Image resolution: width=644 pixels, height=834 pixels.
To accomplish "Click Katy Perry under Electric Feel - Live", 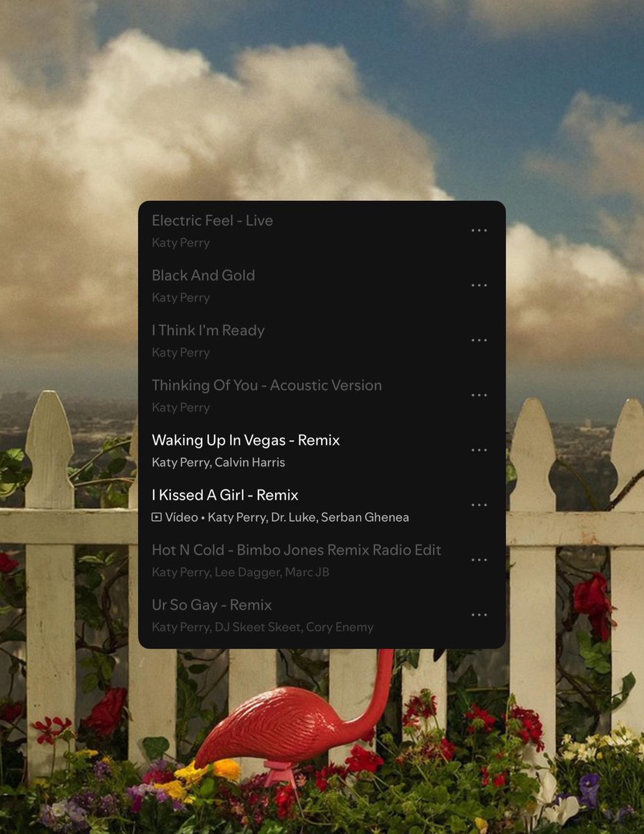I will pyautogui.click(x=181, y=243).
